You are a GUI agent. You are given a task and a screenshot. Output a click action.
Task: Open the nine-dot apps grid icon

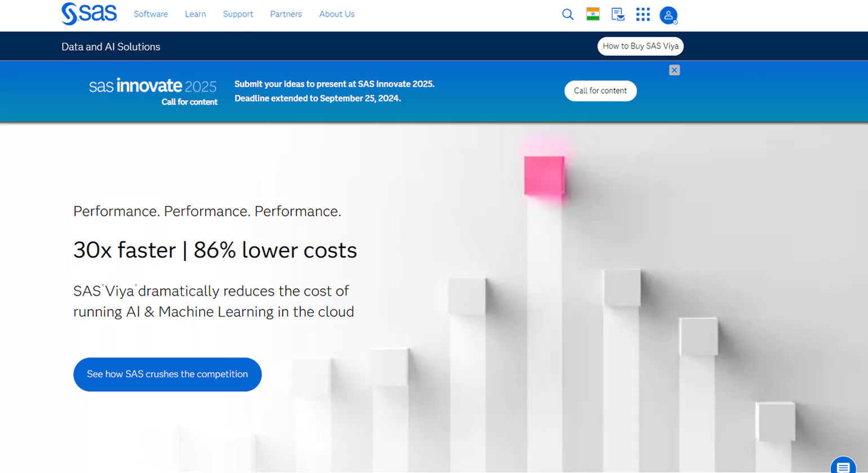pyautogui.click(x=643, y=15)
